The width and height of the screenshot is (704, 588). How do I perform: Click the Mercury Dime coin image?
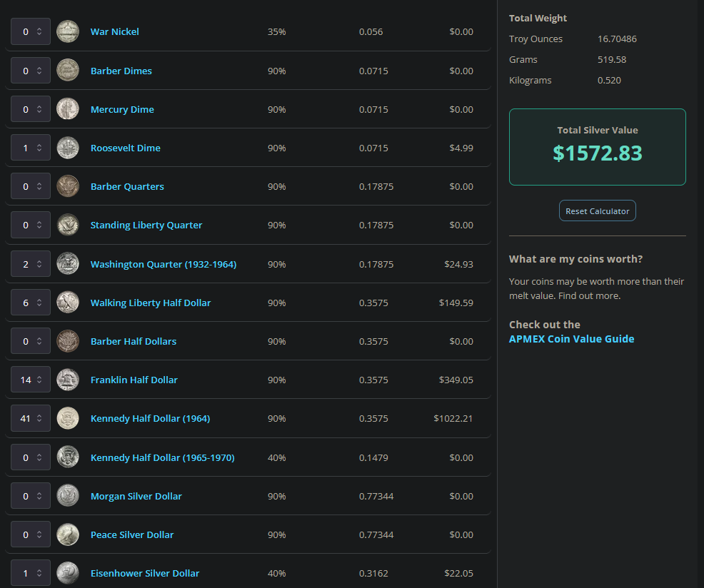(68, 109)
